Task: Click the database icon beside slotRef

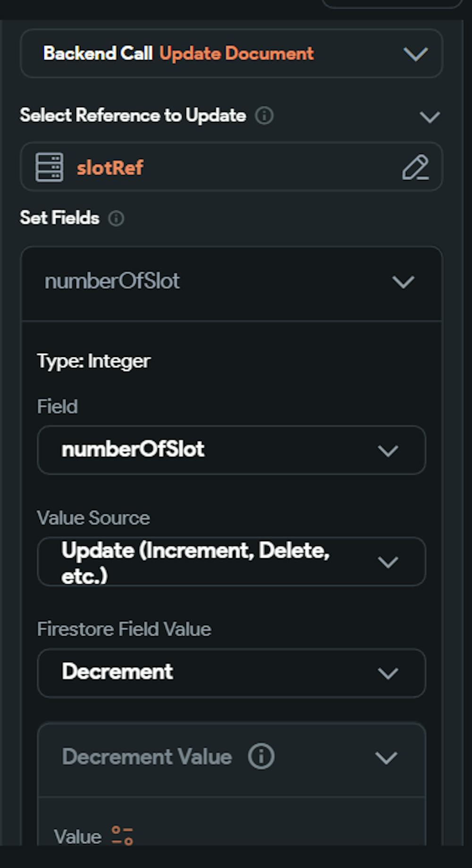Action: 50,167
